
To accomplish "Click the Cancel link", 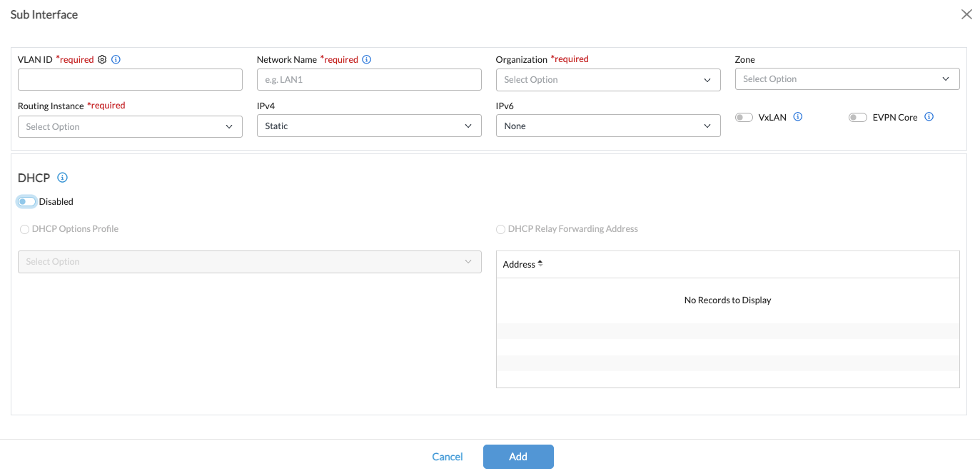I will (x=448, y=457).
